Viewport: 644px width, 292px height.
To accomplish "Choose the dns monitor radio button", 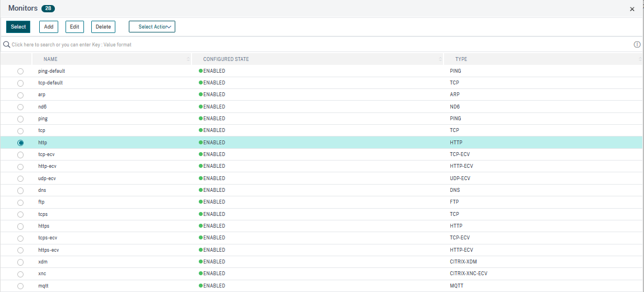I will [21, 191].
